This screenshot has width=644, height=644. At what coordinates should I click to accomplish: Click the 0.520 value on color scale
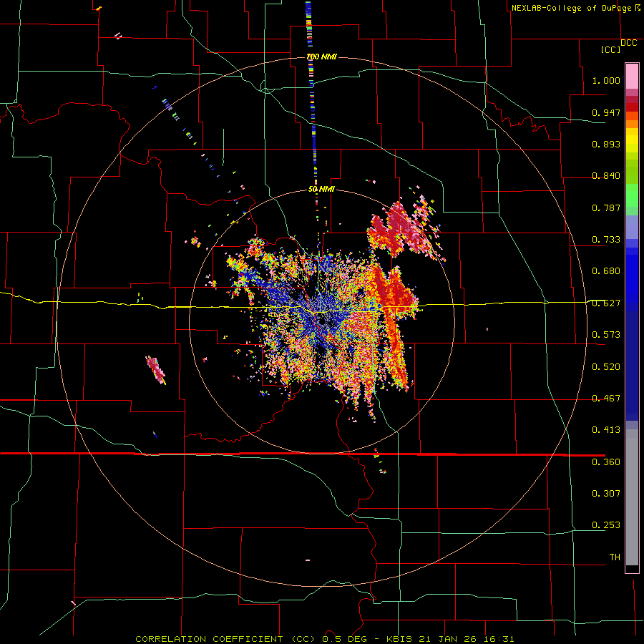[x=606, y=367]
